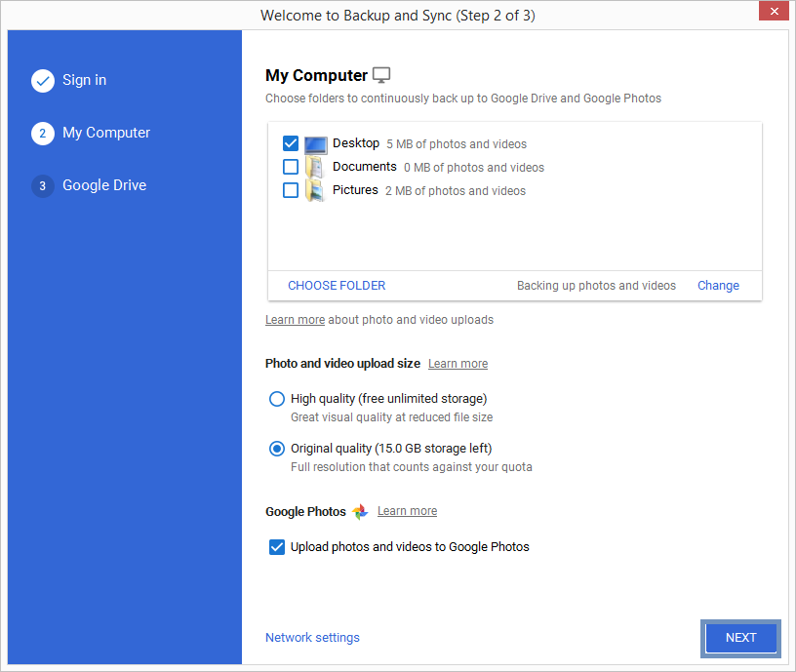Viewport: 796px width, 672px height.
Task: Select Original quality radio button
Action: (277, 449)
